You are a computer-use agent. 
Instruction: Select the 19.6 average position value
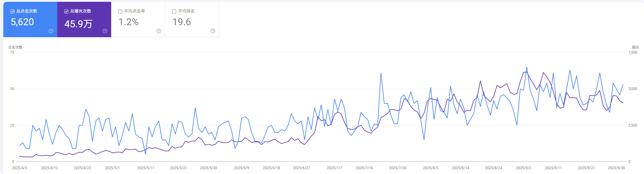coord(182,22)
